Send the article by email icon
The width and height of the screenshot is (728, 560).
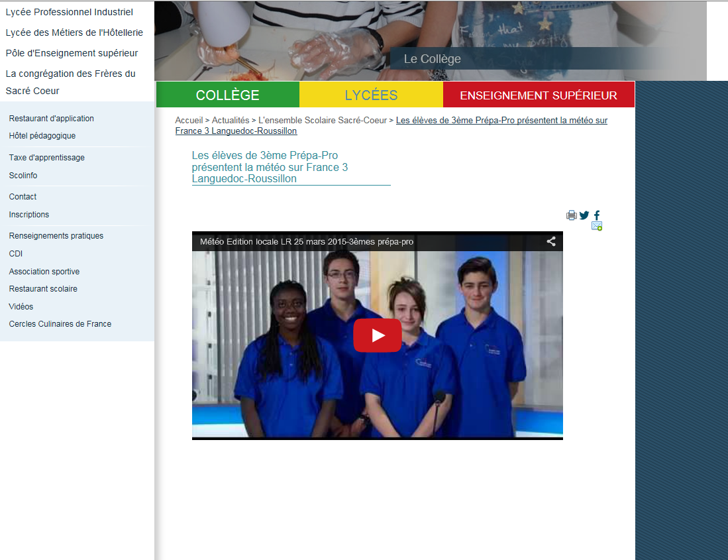click(x=597, y=226)
